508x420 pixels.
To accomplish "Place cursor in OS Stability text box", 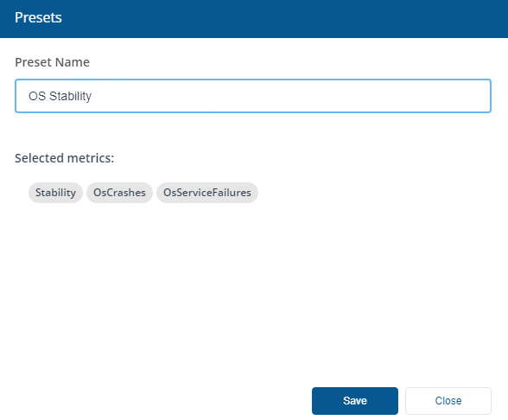I will point(253,96).
